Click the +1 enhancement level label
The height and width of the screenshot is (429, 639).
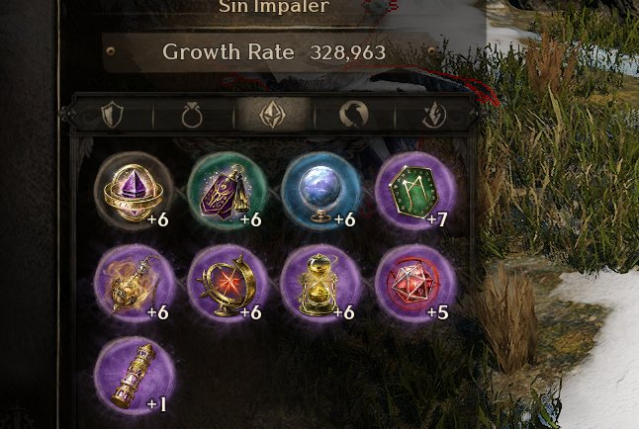pos(157,405)
